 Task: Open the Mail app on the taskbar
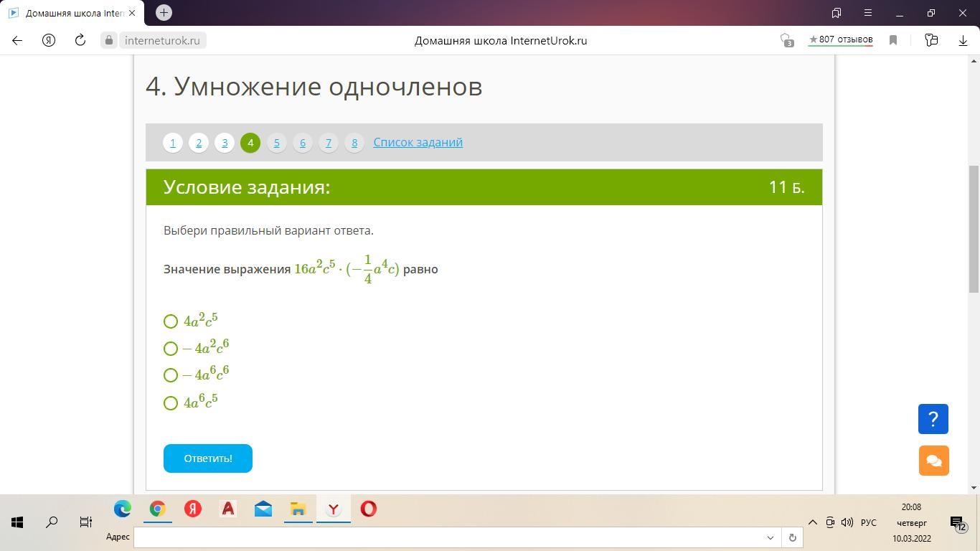tap(263, 509)
